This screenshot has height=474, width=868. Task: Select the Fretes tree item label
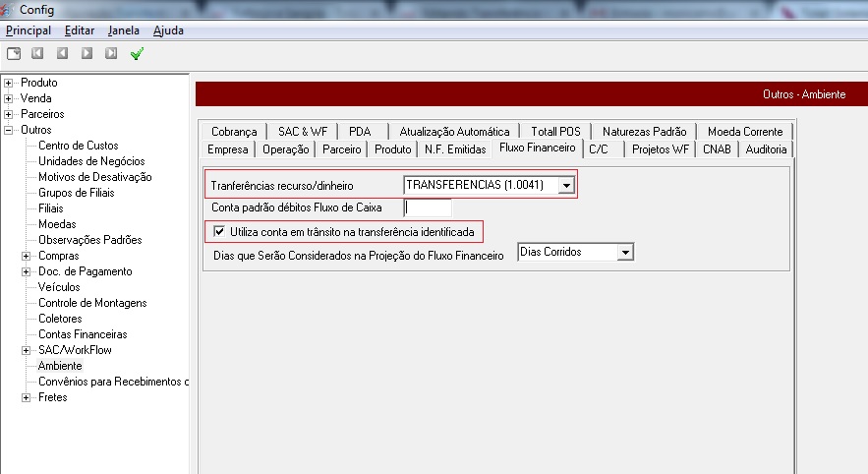pyautogui.click(x=52, y=397)
